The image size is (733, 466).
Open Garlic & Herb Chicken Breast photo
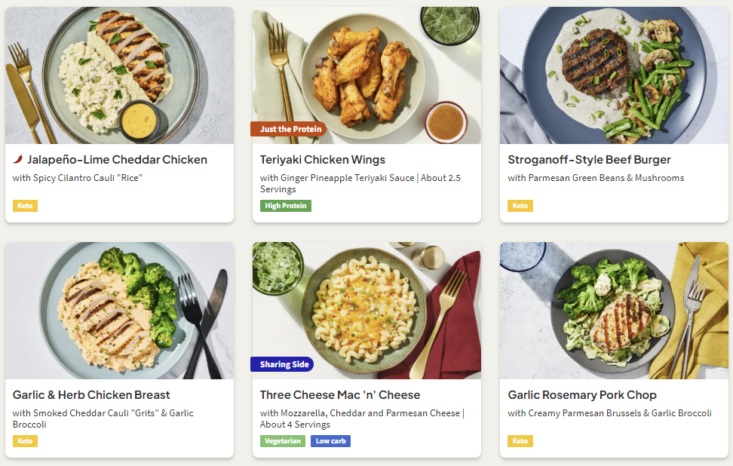[x=119, y=310]
